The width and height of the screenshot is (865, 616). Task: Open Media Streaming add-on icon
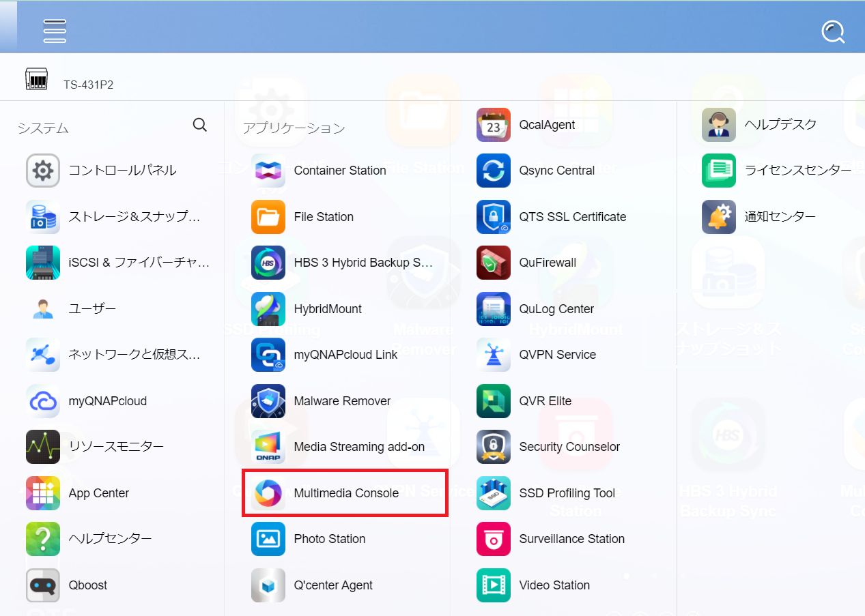click(x=268, y=447)
